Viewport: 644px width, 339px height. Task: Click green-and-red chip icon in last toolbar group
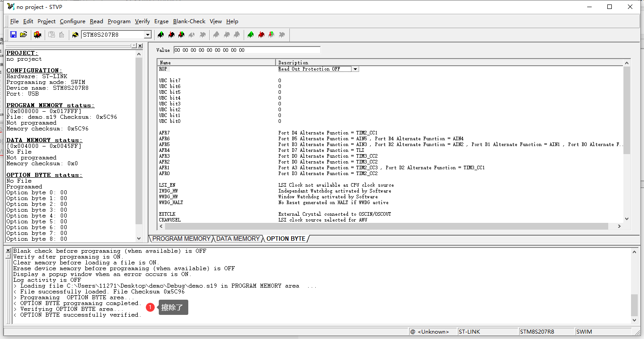tap(271, 35)
